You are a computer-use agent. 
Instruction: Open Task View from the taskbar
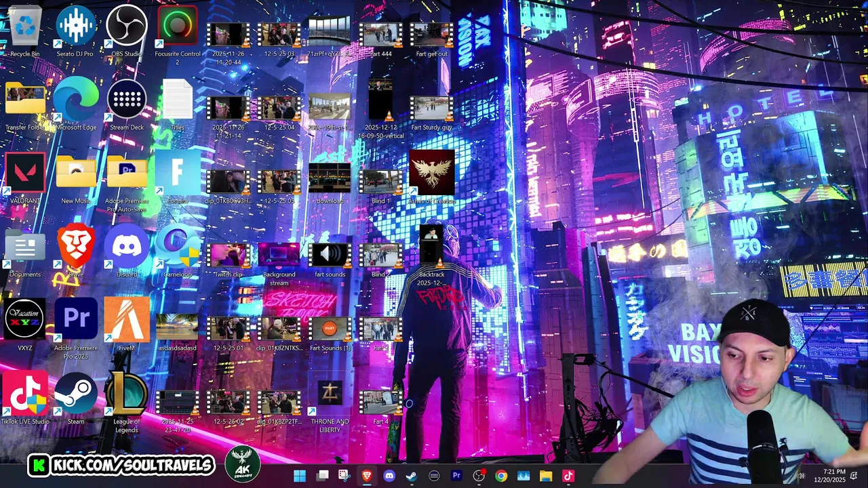tap(322, 476)
